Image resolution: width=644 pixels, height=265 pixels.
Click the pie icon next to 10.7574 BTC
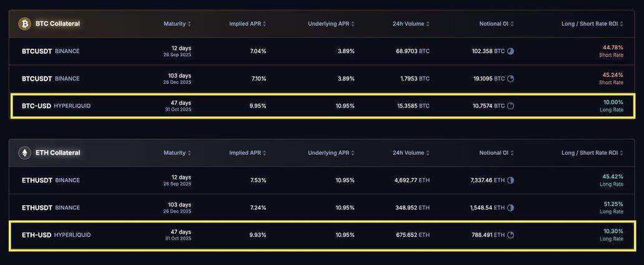pyautogui.click(x=510, y=106)
